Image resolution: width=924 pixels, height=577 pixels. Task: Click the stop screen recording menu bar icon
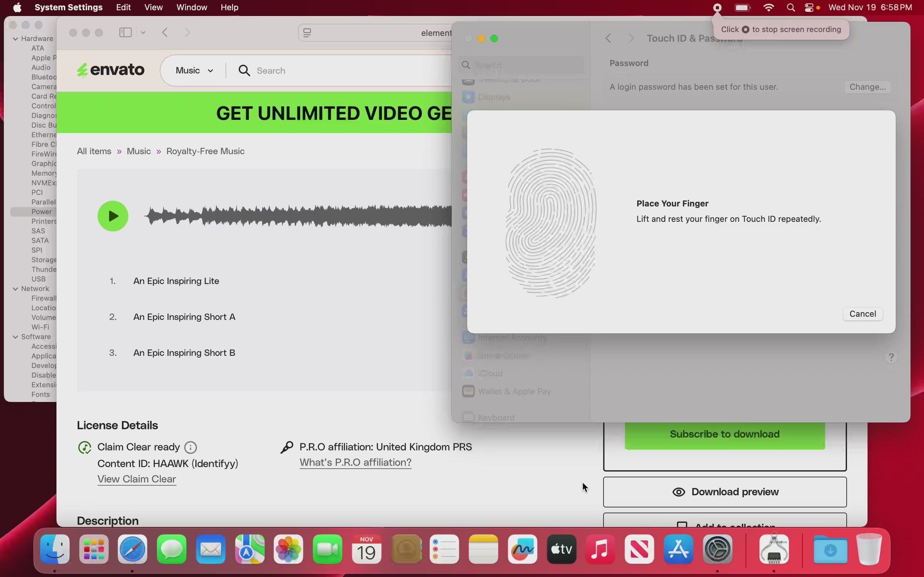click(x=718, y=8)
